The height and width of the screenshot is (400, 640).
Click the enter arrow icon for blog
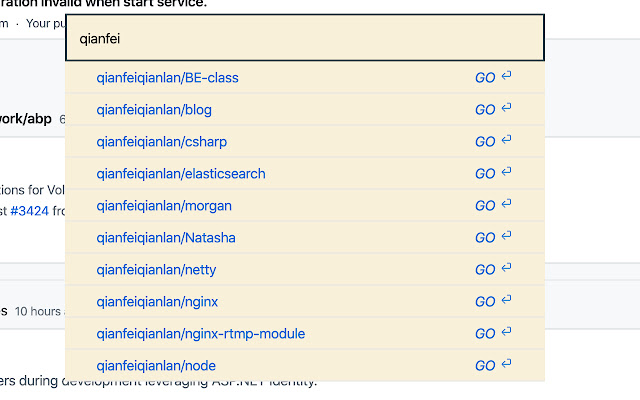click(507, 108)
